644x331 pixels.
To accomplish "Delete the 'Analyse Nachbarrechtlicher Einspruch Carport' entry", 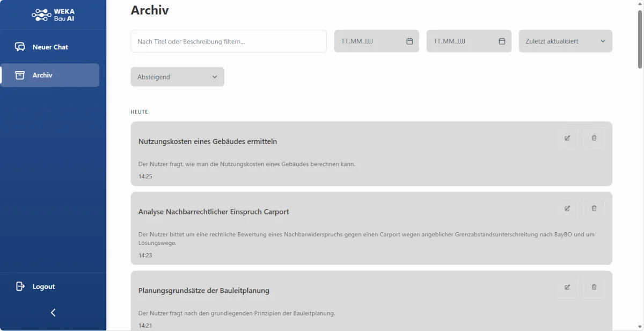I will [594, 208].
